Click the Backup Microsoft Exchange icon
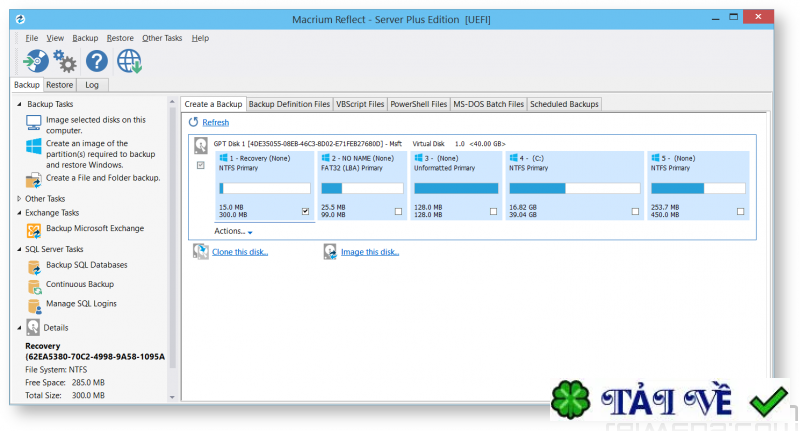The height and width of the screenshot is (431, 800). pos(34,231)
